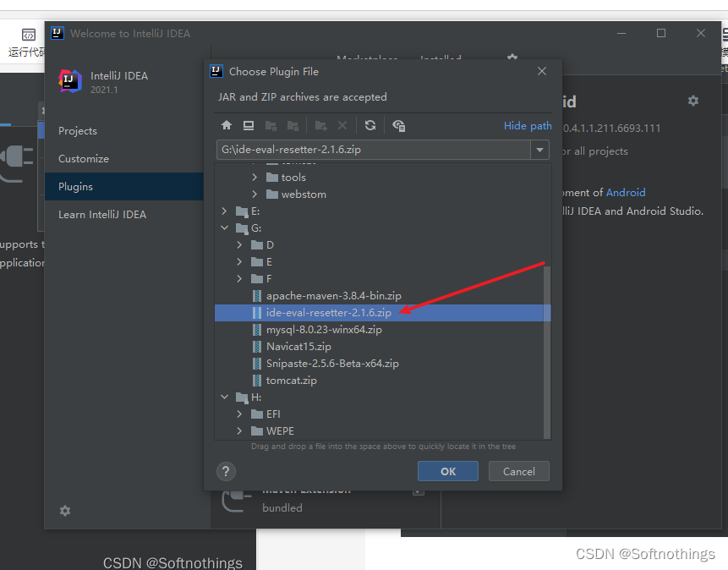This screenshot has height=570, width=728.
Task: Click Hide path link
Action: tap(528, 126)
